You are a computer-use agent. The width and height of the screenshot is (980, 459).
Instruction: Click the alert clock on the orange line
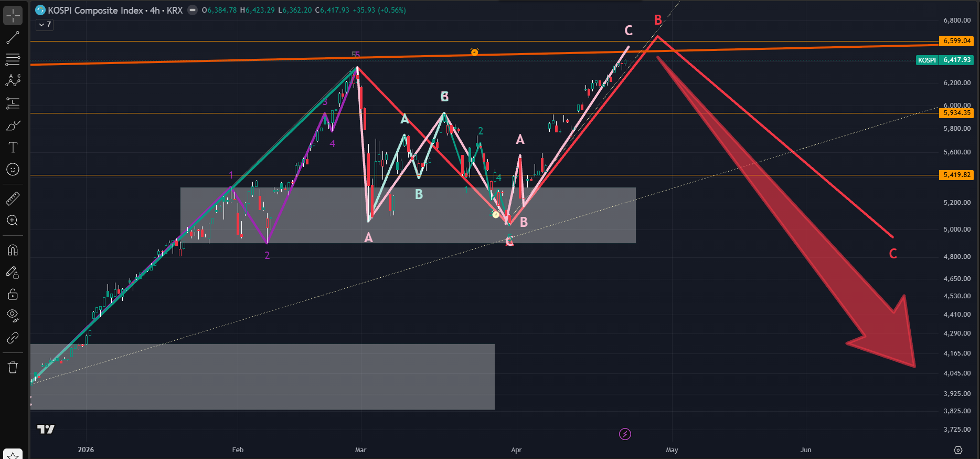pyautogui.click(x=474, y=51)
